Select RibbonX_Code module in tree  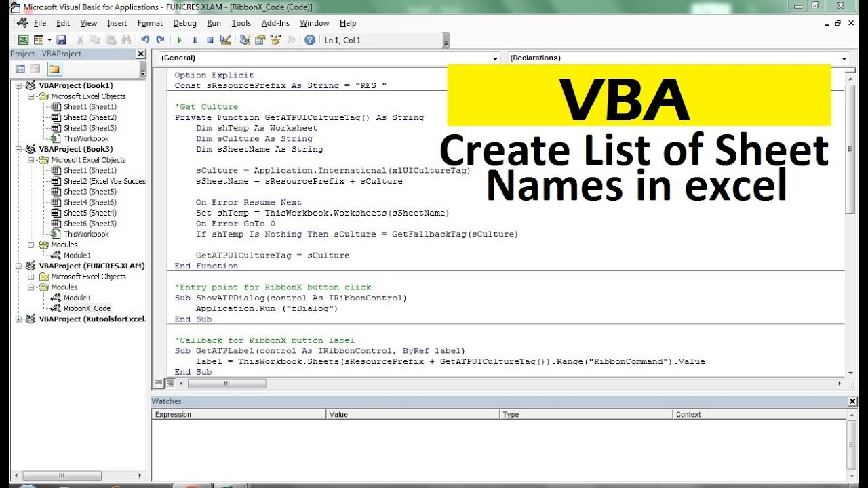[87, 308]
